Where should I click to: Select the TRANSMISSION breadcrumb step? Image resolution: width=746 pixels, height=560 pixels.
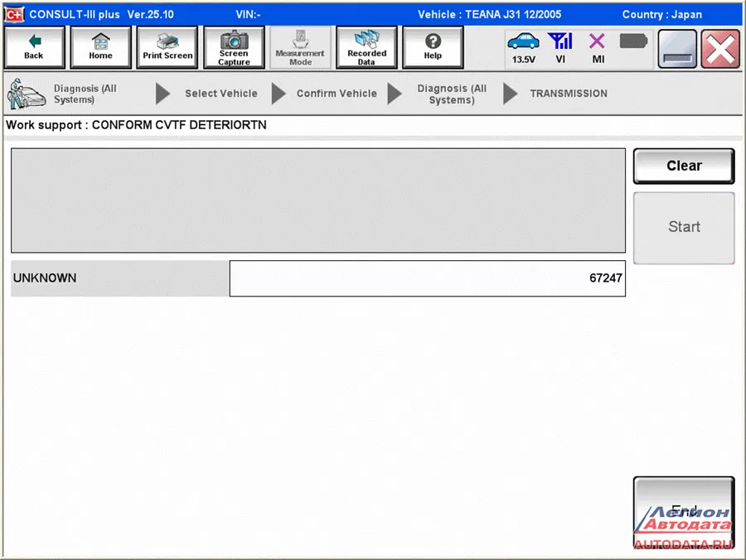[x=568, y=94]
